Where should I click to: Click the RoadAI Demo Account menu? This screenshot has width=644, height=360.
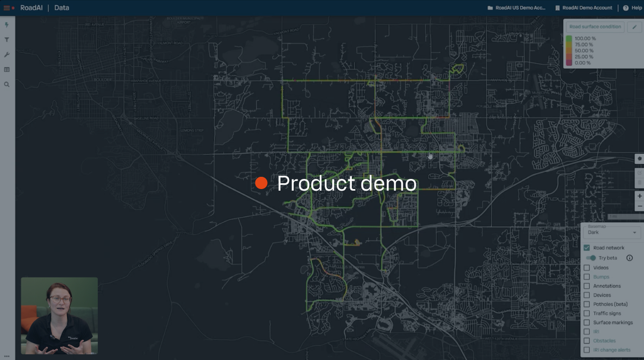click(584, 8)
